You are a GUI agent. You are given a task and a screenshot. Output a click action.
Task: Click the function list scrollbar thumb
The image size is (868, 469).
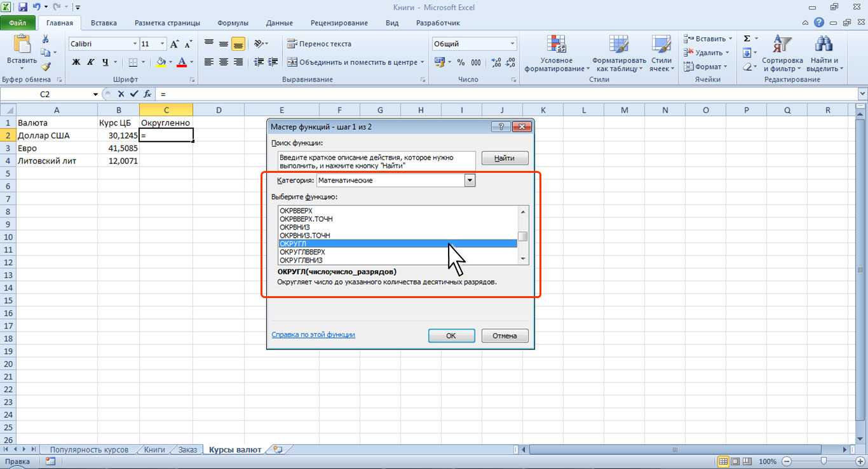523,237
